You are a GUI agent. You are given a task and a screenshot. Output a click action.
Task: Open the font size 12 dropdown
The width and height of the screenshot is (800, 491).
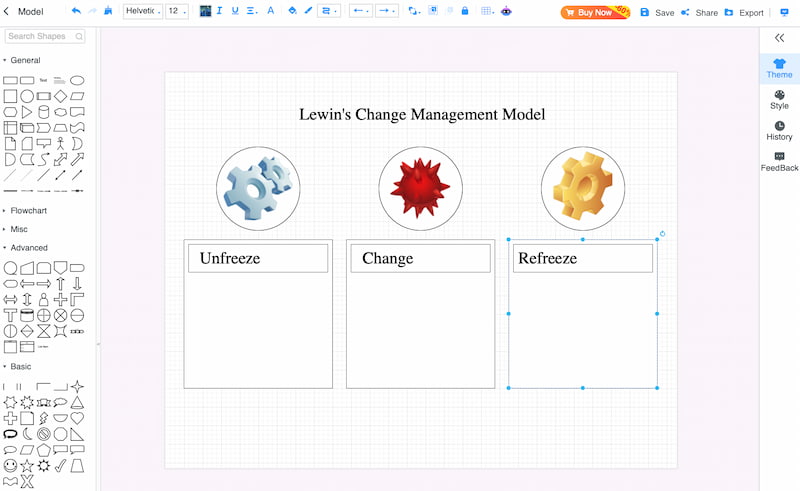(177, 11)
